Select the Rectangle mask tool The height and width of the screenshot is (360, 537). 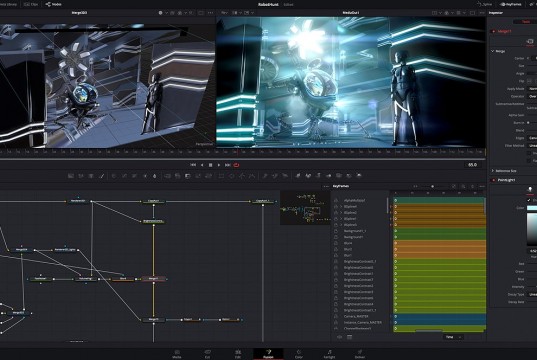(221, 176)
